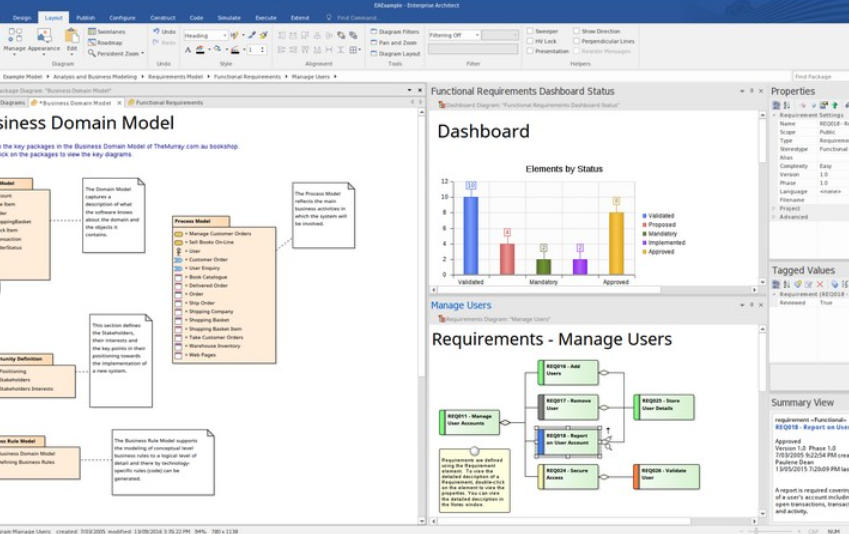Check the Show Direction option
Viewport: 849px width, 534px height.
tap(576, 32)
